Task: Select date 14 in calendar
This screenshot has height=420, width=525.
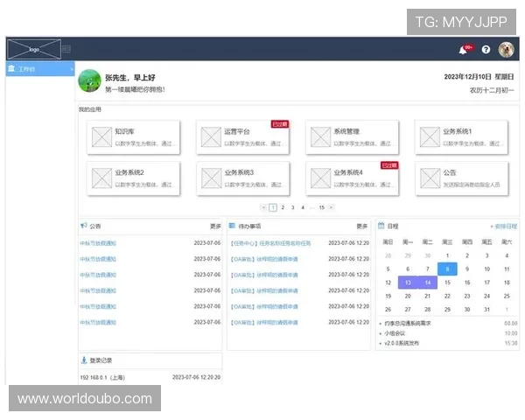Action: click(x=428, y=283)
